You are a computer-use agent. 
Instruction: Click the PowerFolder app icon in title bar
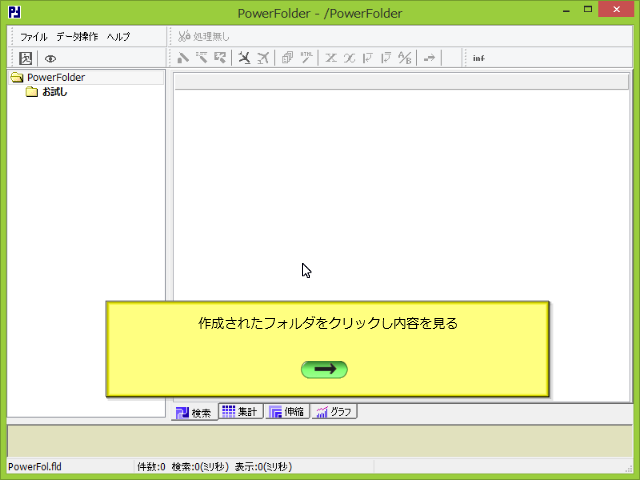(15, 12)
